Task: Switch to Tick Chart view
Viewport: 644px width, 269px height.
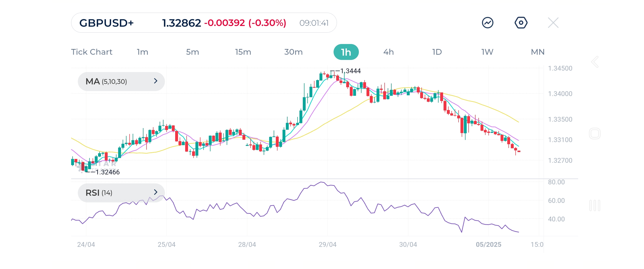Action: 92,52
